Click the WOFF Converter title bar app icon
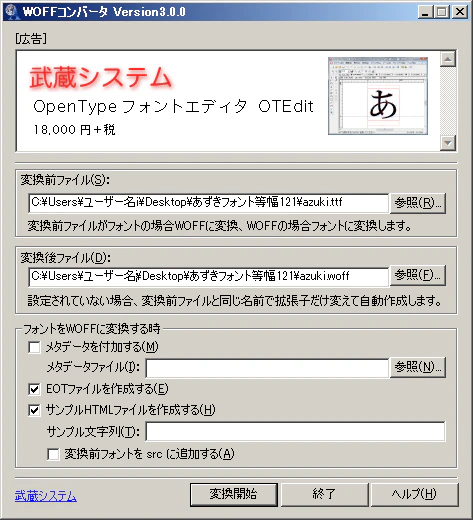473x520 pixels. click(x=12, y=12)
